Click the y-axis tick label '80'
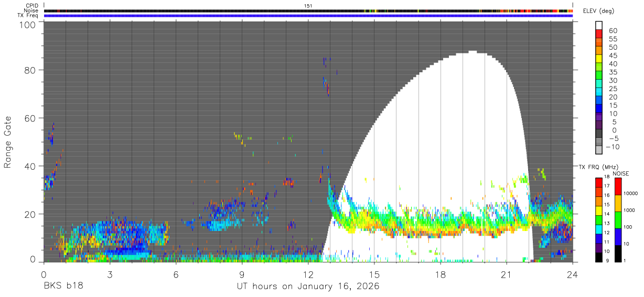 point(31,70)
